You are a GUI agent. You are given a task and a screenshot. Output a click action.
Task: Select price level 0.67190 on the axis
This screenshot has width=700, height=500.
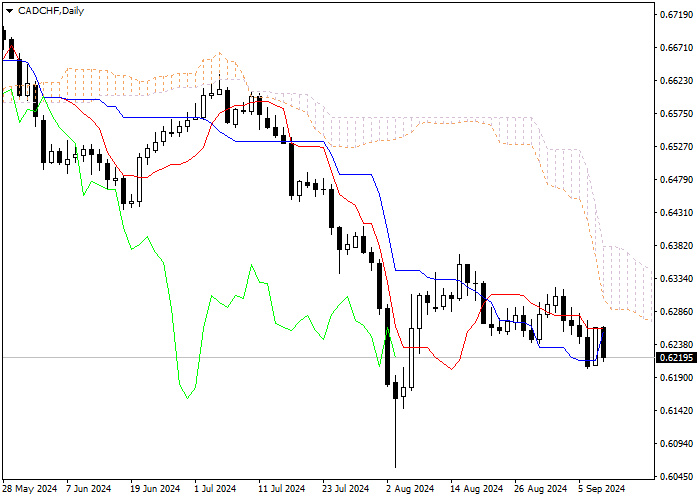click(676, 15)
